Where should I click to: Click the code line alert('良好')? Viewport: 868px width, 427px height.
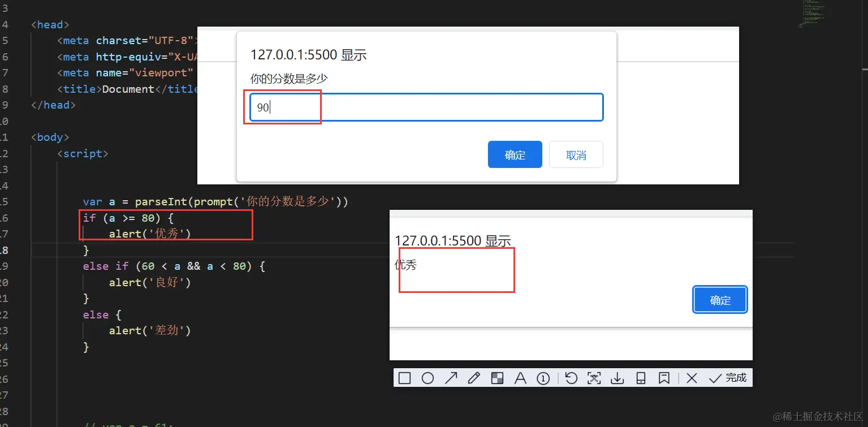[x=150, y=282]
